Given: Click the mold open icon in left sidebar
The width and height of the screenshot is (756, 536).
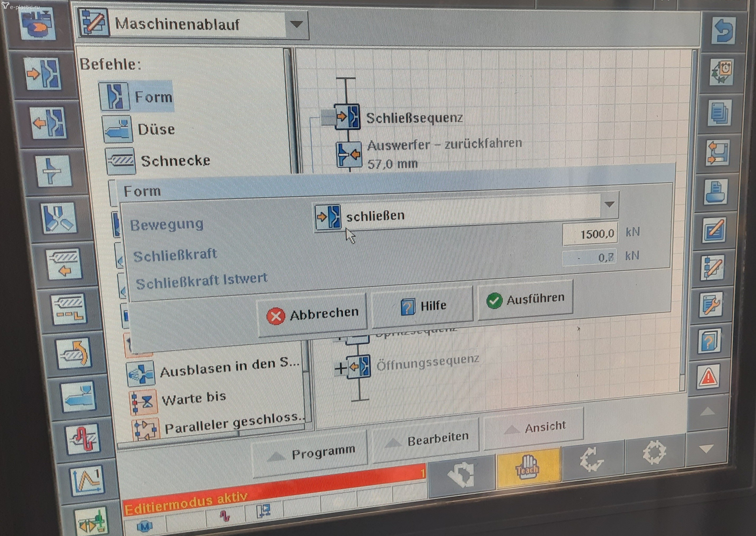Looking at the screenshot, I should 49,123.
